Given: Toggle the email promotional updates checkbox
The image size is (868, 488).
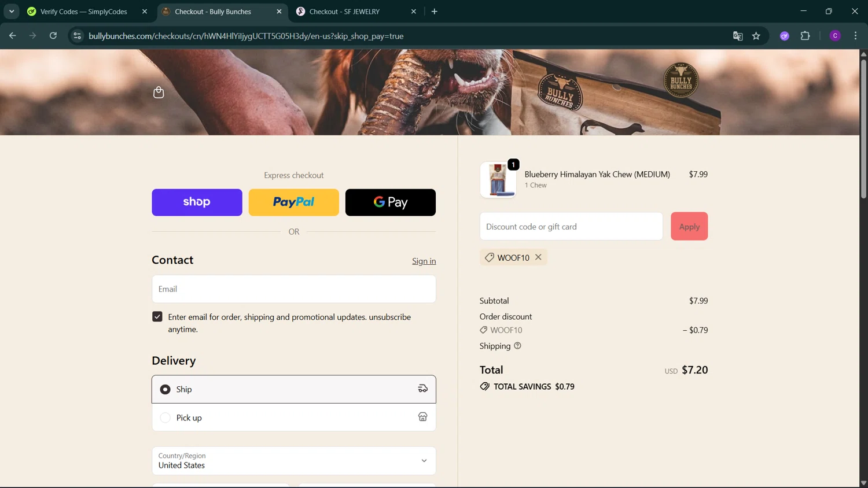Looking at the screenshot, I should (x=157, y=317).
